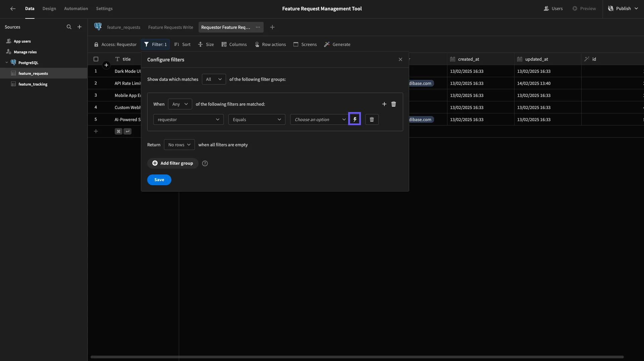Click the back arrow icon
644x361 pixels.
tap(13, 9)
